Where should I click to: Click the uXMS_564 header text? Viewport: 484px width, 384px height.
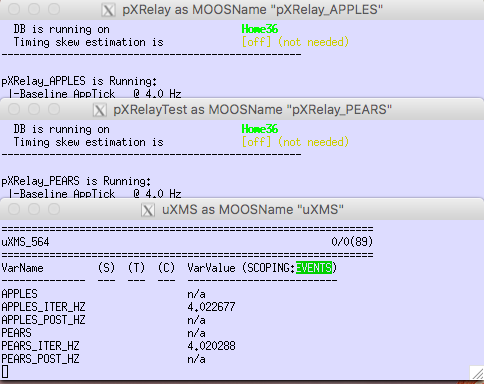click(x=25, y=242)
